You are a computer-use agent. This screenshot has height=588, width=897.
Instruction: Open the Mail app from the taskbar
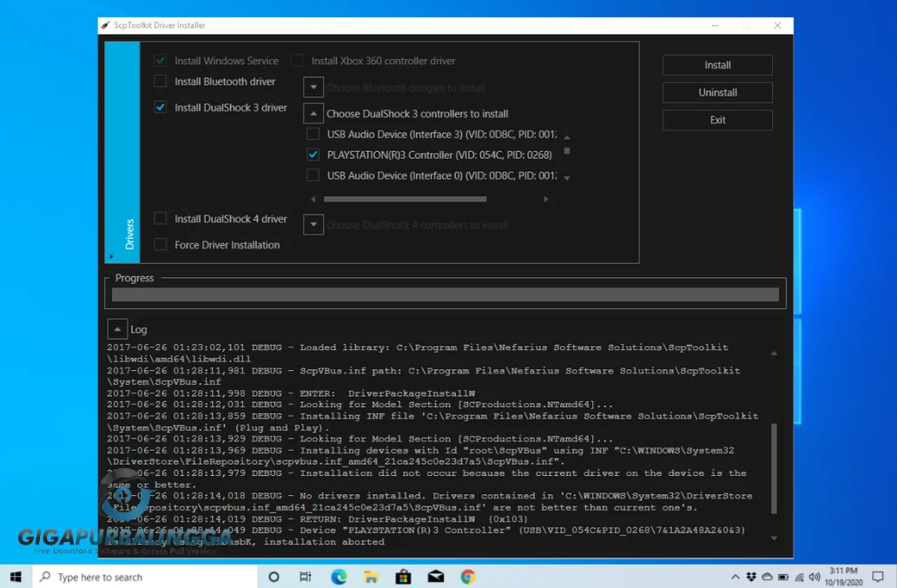point(435,576)
